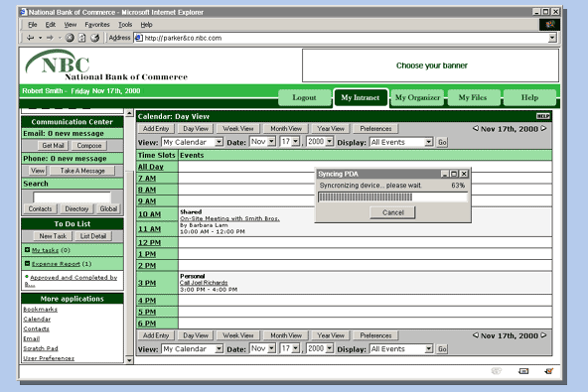Click the top Go button
588x392 pixels.
coord(442,142)
